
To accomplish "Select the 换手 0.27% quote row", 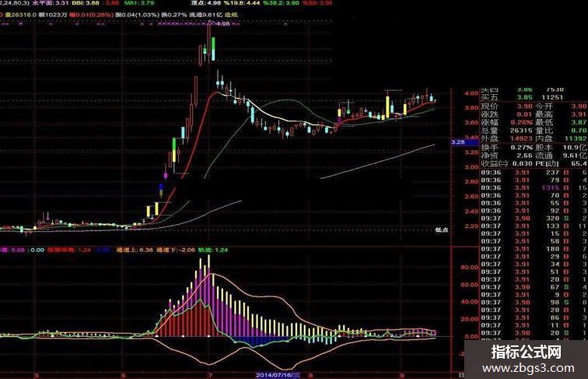I will (506, 147).
